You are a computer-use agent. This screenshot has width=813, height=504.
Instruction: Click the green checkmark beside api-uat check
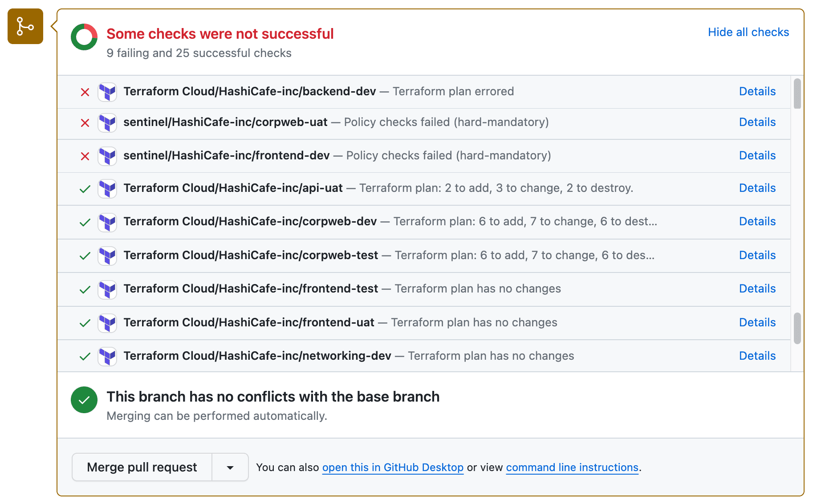(x=85, y=189)
